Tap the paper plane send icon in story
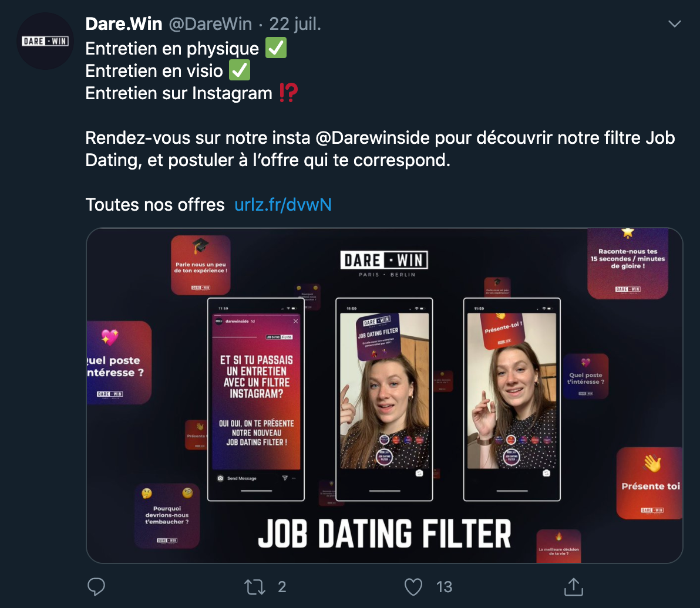Viewport: 700px width, 608px height. point(285,478)
